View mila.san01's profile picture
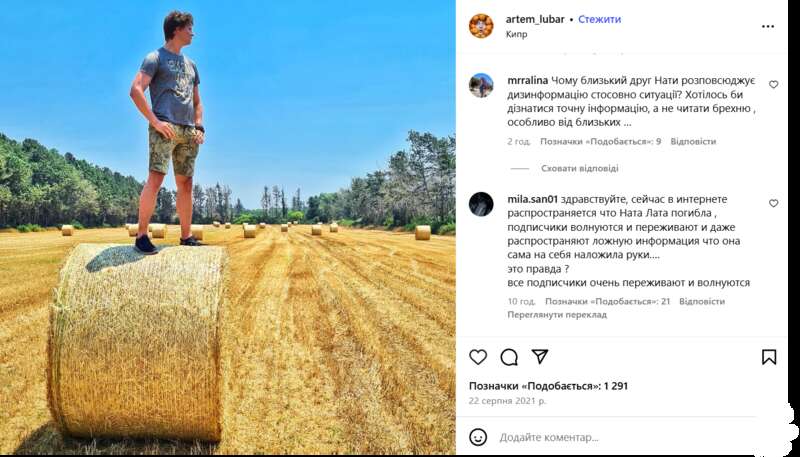Viewport: 800px width, 457px height. click(x=481, y=204)
